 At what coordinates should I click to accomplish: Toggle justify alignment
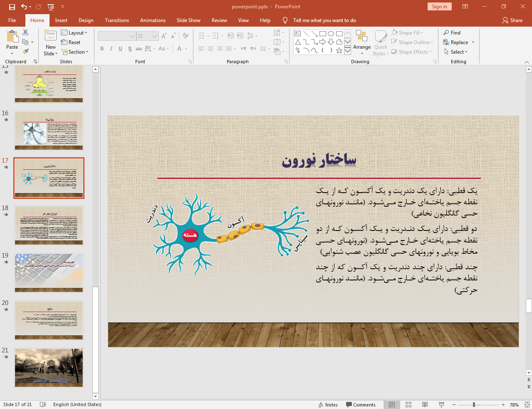pos(230,49)
